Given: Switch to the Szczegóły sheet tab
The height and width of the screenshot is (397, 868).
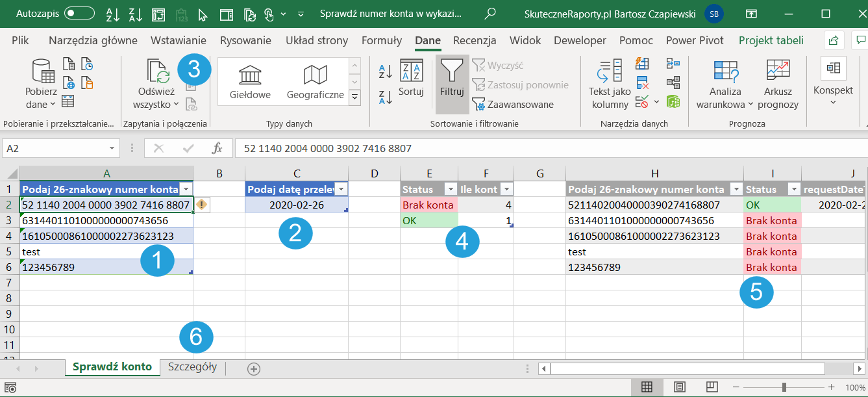Looking at the screenshot, I should tap(192, 366).
